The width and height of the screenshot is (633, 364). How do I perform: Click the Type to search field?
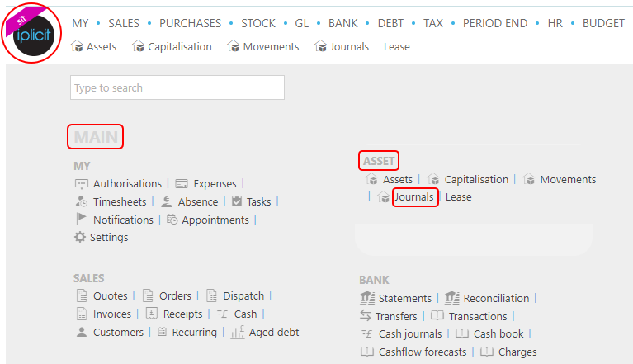point(177,88)
